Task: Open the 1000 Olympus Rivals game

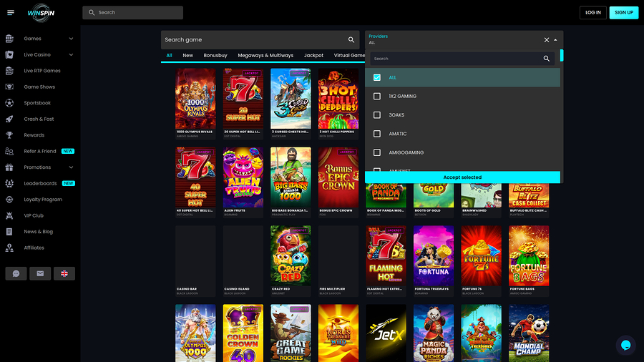Action: click(x=195, y=99)
